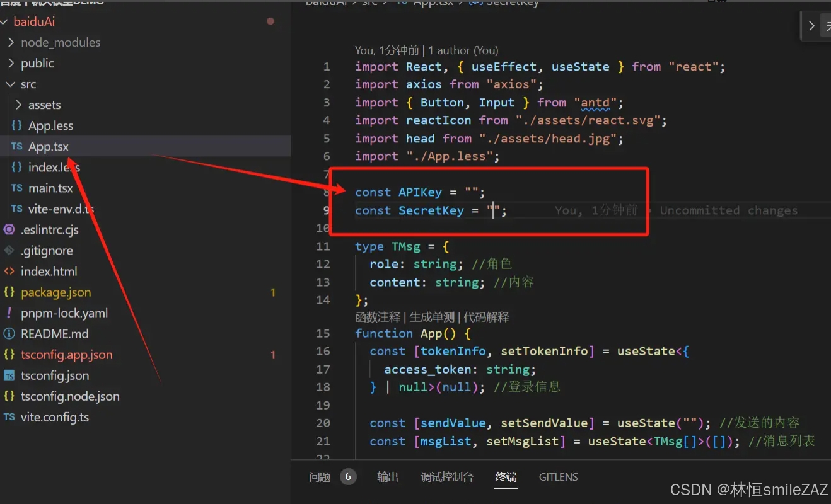Click the braces icon of App.less
Viewport: 831px width, 504px height.
coord(17,125)
